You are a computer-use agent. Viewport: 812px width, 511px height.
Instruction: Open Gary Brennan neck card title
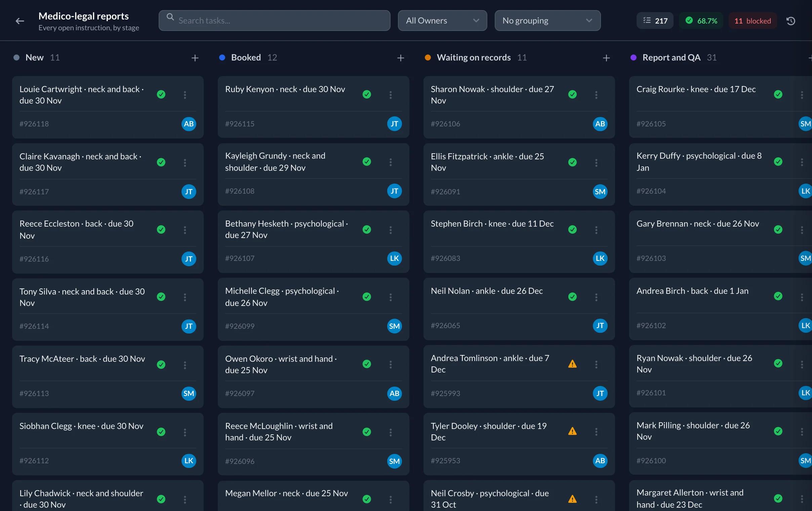(x=698, y=224)
